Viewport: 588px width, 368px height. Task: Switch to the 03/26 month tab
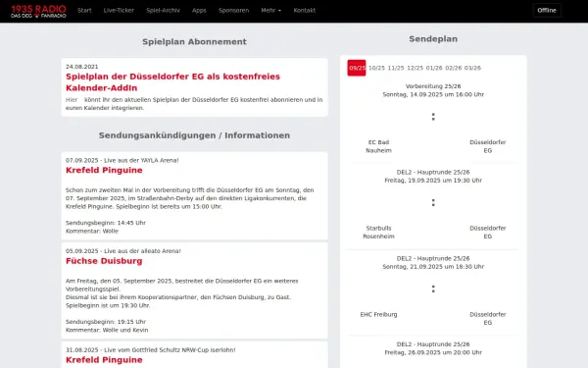472,68
